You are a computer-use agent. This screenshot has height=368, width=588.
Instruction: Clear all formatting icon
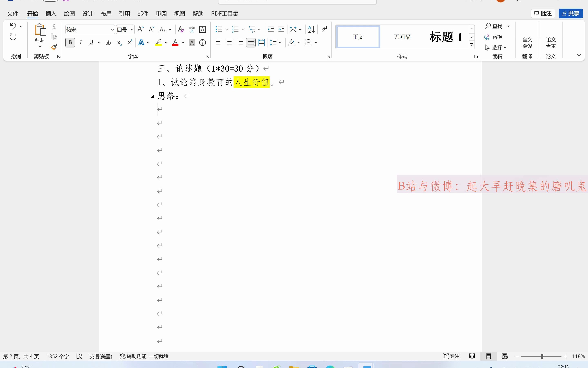(181, 29)
